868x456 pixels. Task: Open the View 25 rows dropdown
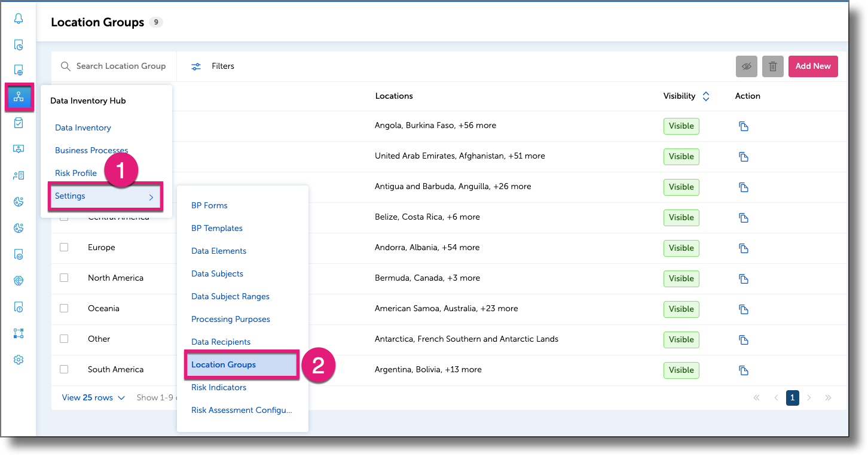pos(93,397)
